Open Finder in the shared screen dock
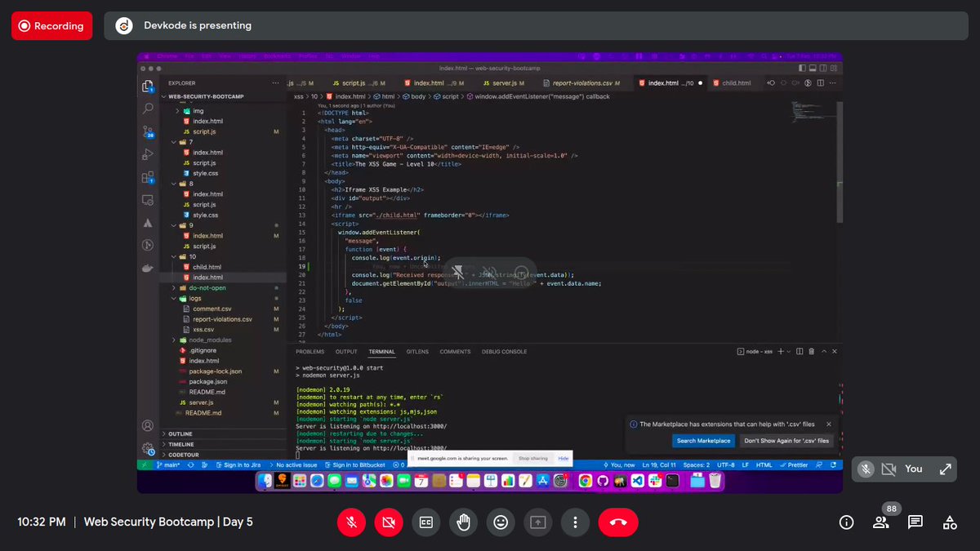The width and height of the screenshot is (980, 551). (x=265, y=482)
